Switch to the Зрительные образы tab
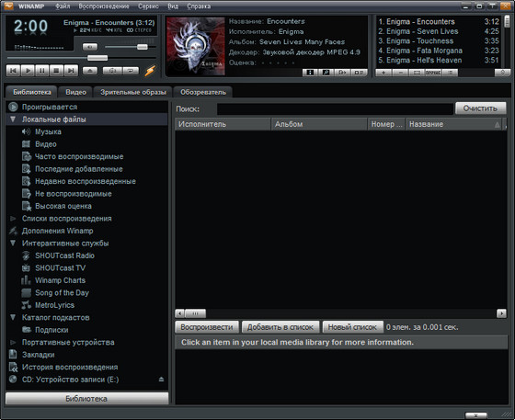515x420 pixels. 133,92
